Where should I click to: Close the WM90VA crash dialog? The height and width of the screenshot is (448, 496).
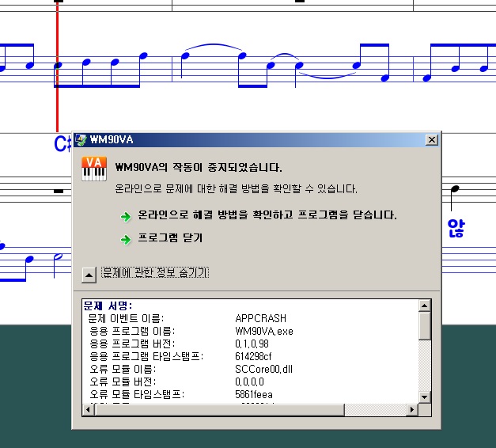tap(432, 139)
